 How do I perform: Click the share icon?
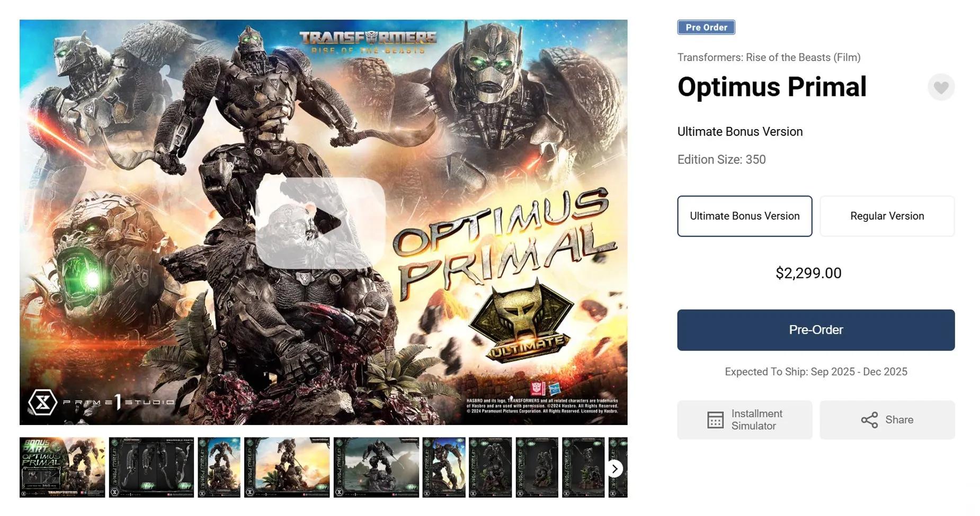869,420
